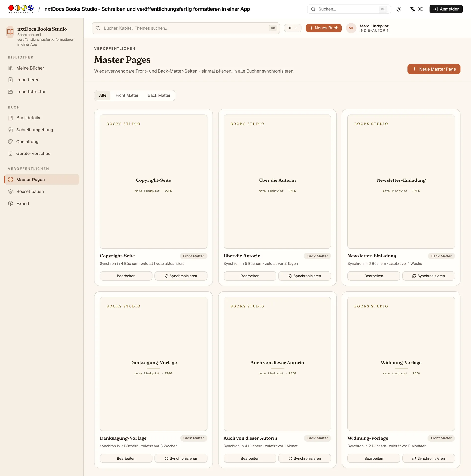Screen dimensions: 471x476
Task: Click the Back Matter badge on Auch von dieser Autorin
Action: 317,438
